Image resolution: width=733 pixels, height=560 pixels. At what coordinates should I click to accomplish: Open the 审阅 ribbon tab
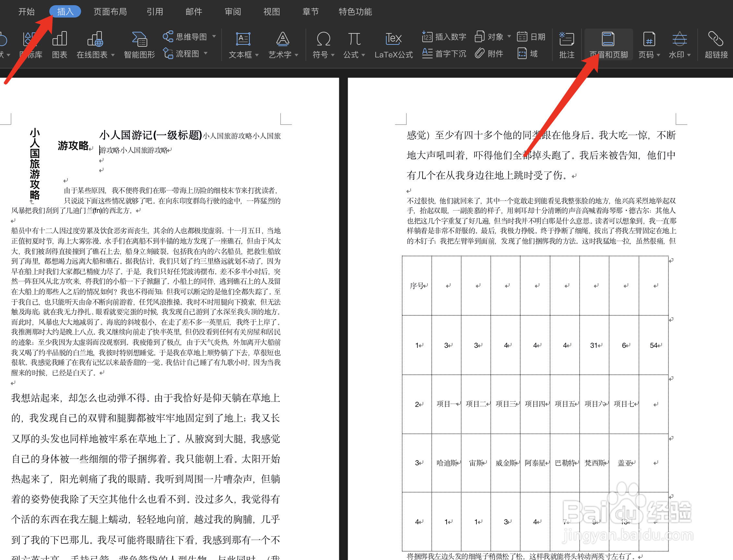point(233,12)
